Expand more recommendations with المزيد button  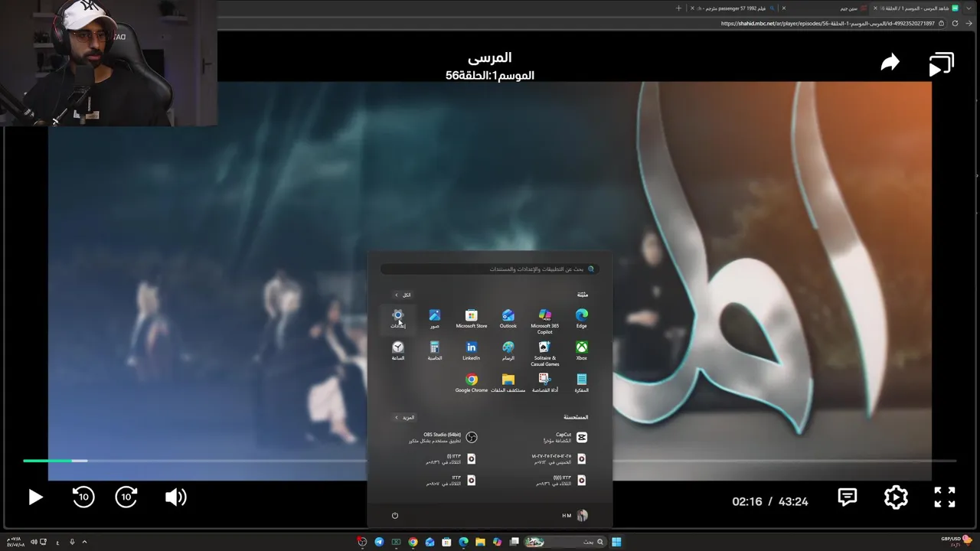(x=404, y=417)
